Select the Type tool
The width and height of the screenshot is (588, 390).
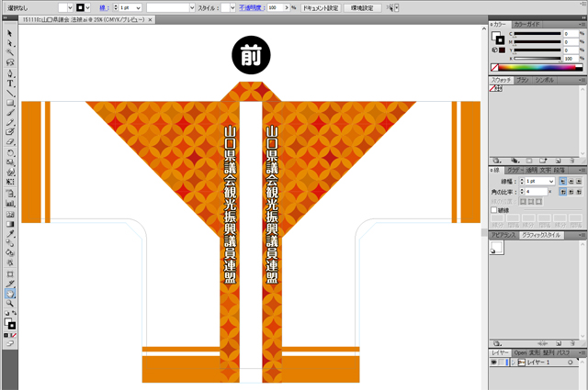(10, 84)
